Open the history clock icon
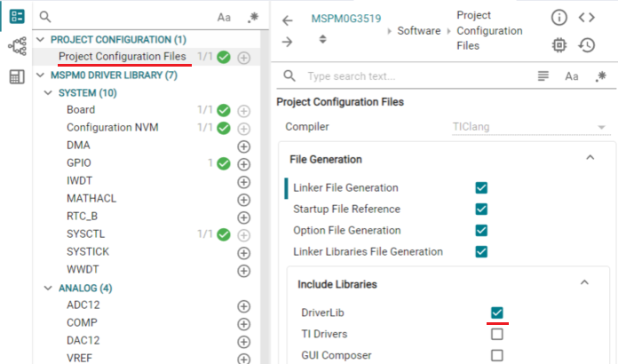This screenshot has width=618, height=364. [586, 44]
